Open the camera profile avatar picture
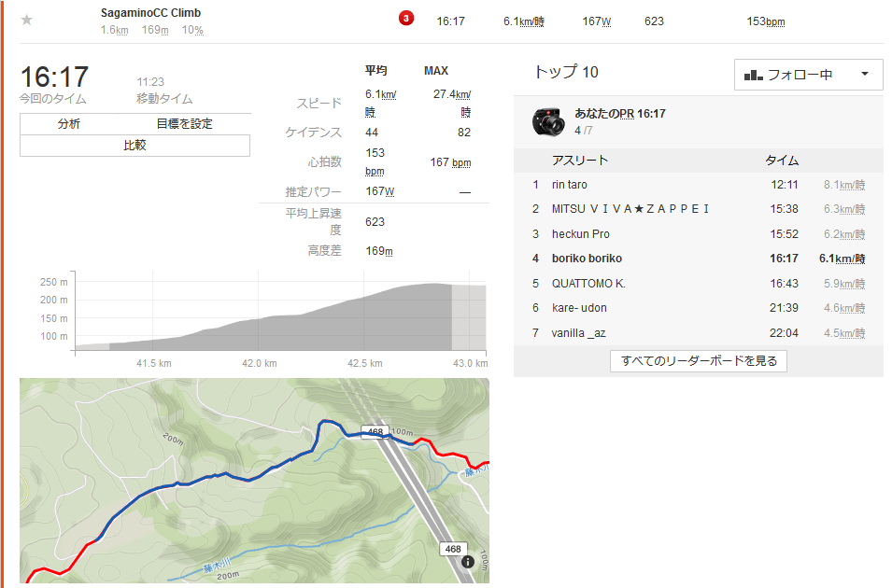This screenshot has width=892, height=588. coord(548,121)
